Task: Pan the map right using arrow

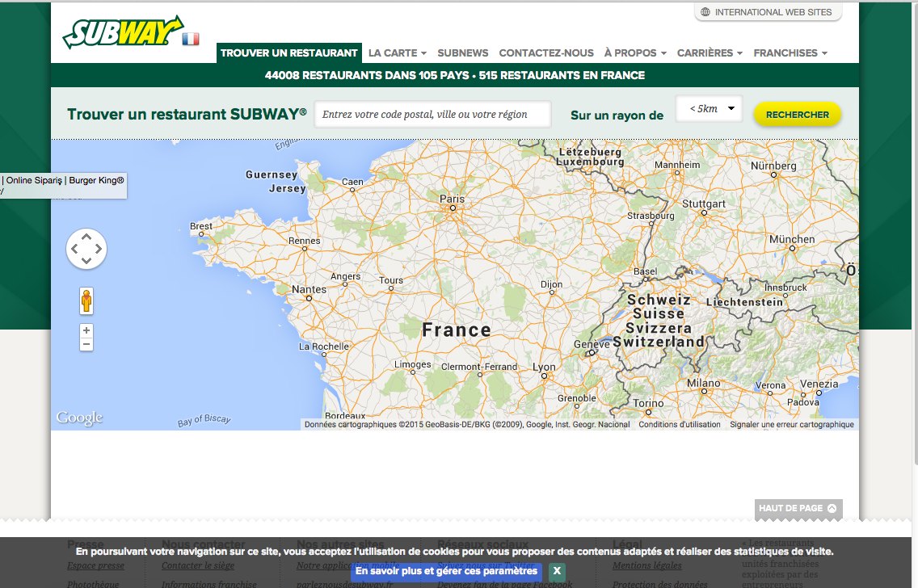Action: (99, 249)
